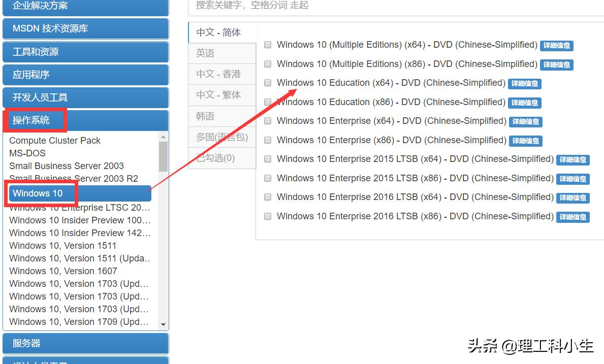This screenshot has width=604, height=364.
Task: Select Compute Cluster Pack in list
Action: point(55,141)
